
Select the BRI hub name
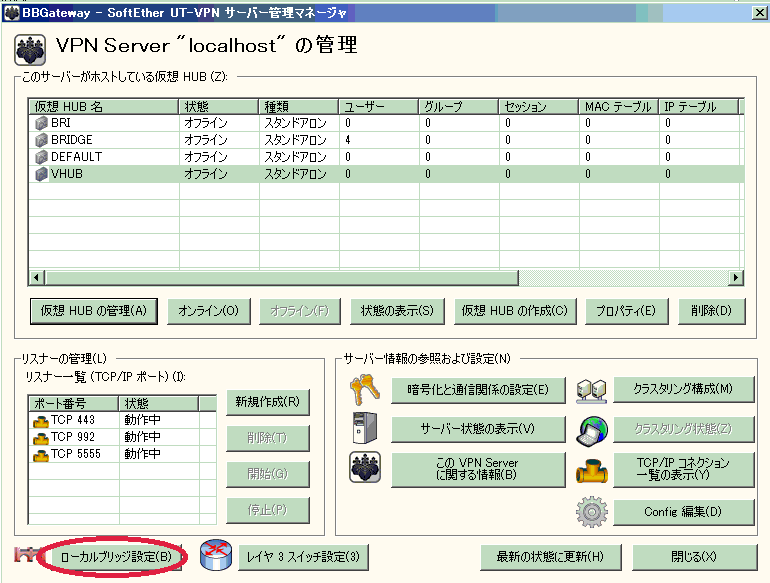[x=61, y=123]
